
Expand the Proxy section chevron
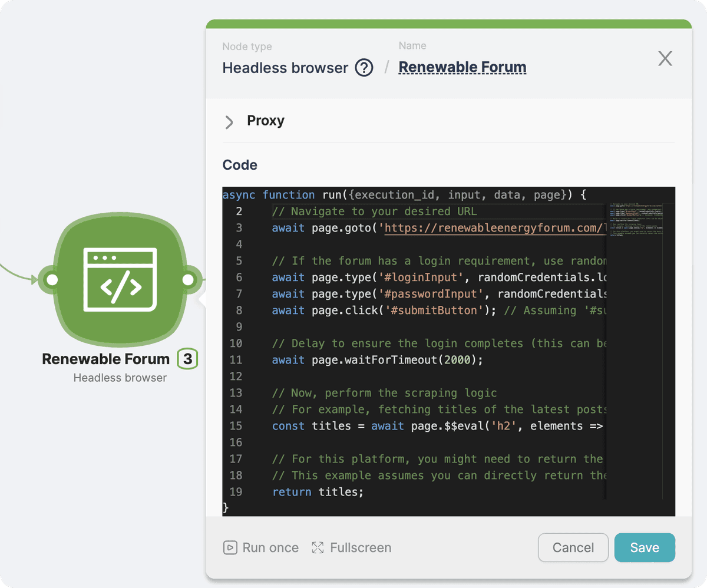pos(229,122)
